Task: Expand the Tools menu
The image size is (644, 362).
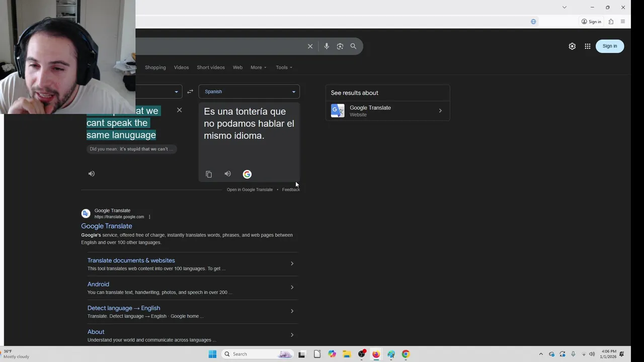Action: (x=284, y=67)
